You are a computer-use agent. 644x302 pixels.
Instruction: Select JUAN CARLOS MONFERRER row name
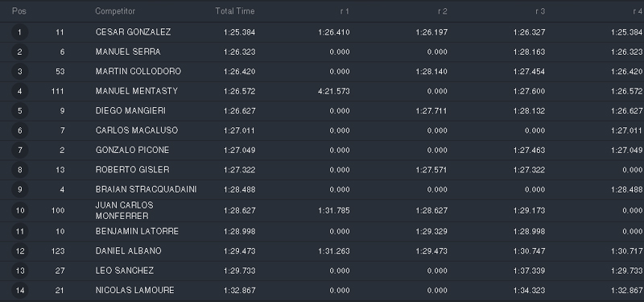point(125,211)
